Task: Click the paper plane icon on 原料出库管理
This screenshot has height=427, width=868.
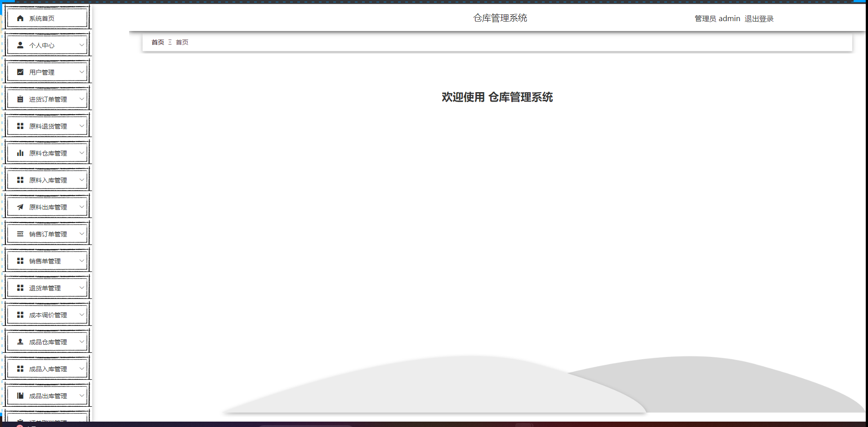Action: click(x=20, y=207)
